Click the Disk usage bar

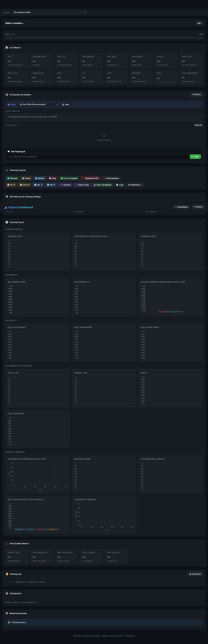tap(166, 82)
